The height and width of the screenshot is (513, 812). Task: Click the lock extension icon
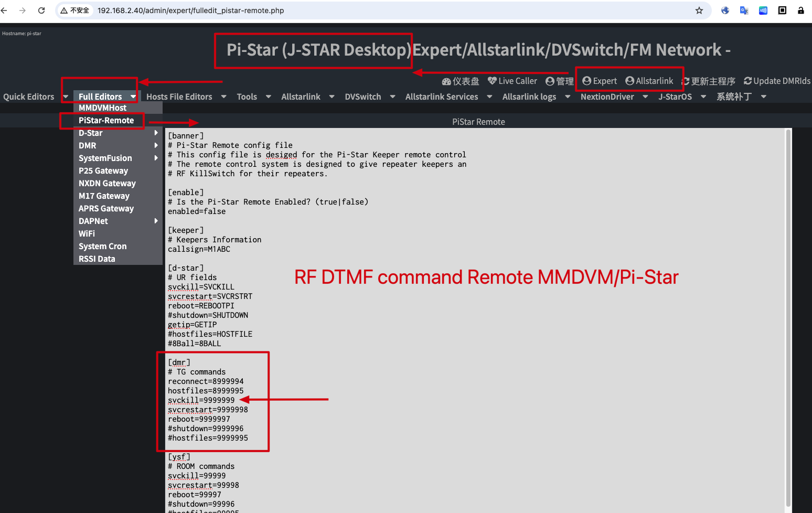click(801, 10)
